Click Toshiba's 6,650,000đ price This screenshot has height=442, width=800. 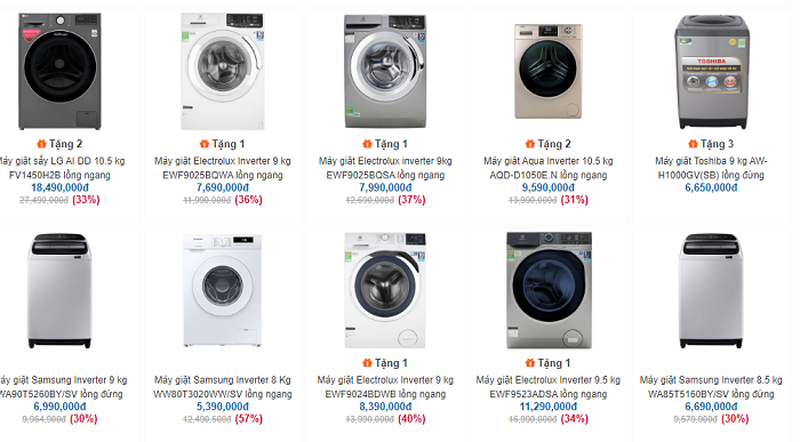pos(712,187)
